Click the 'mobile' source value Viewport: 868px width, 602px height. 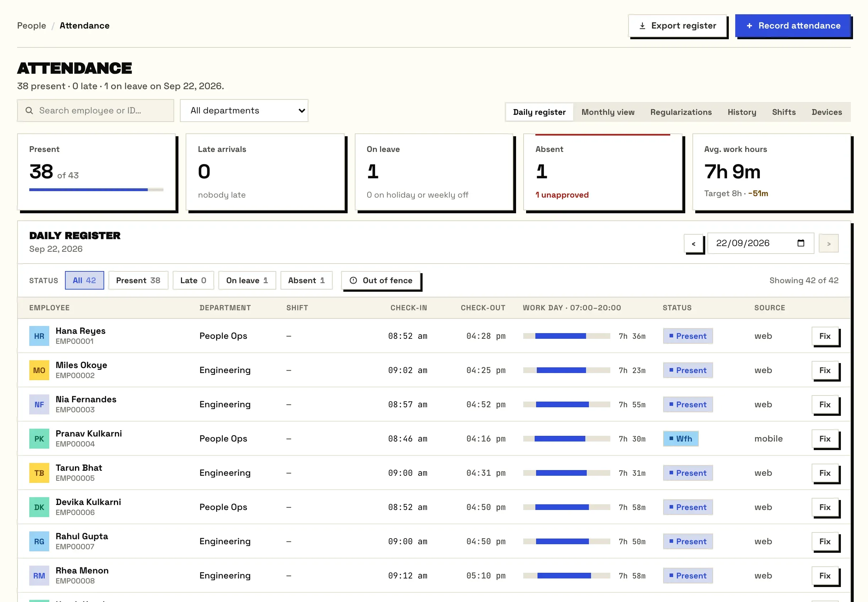pos(768,439)
